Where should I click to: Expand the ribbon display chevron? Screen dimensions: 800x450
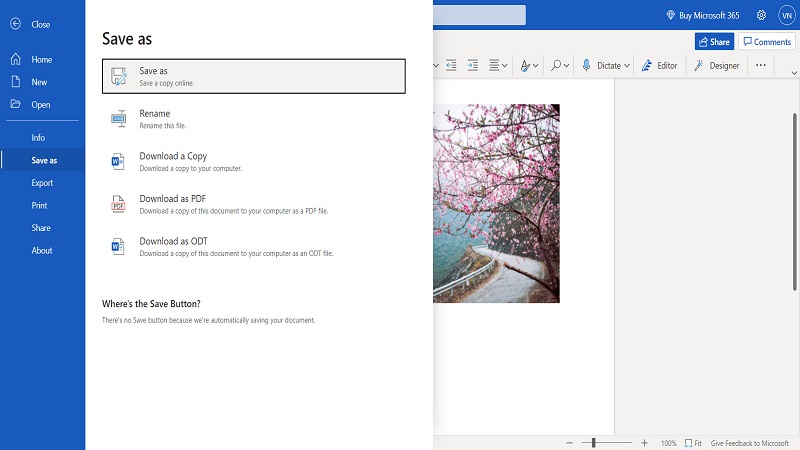(794, 73)
